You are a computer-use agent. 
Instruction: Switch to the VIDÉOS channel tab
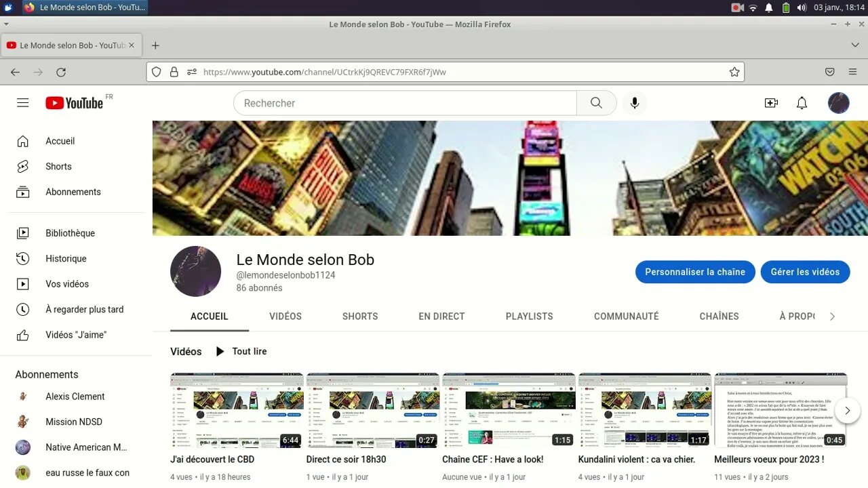click(285, 316)
